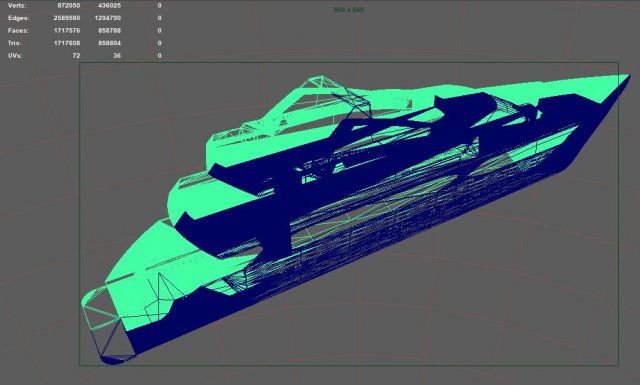
Task: Click the "Verts:" label in poly count
Action: coord(17,6)
